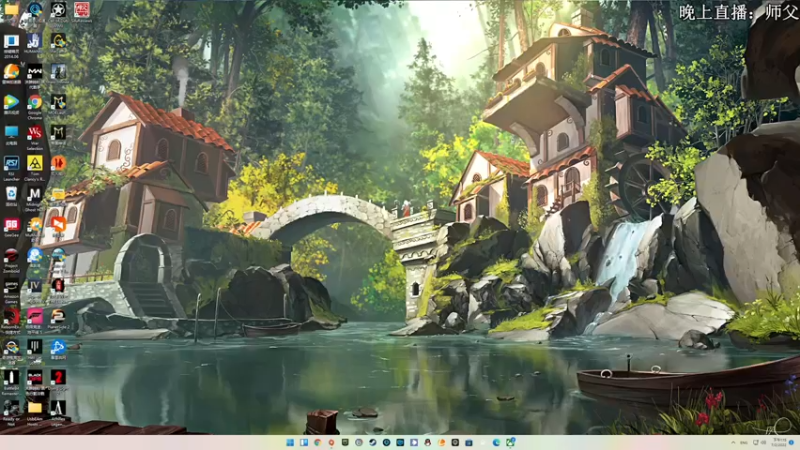Open the Windows Start button
The width and height of the screenshot is (800, 450).
(290, 442)
